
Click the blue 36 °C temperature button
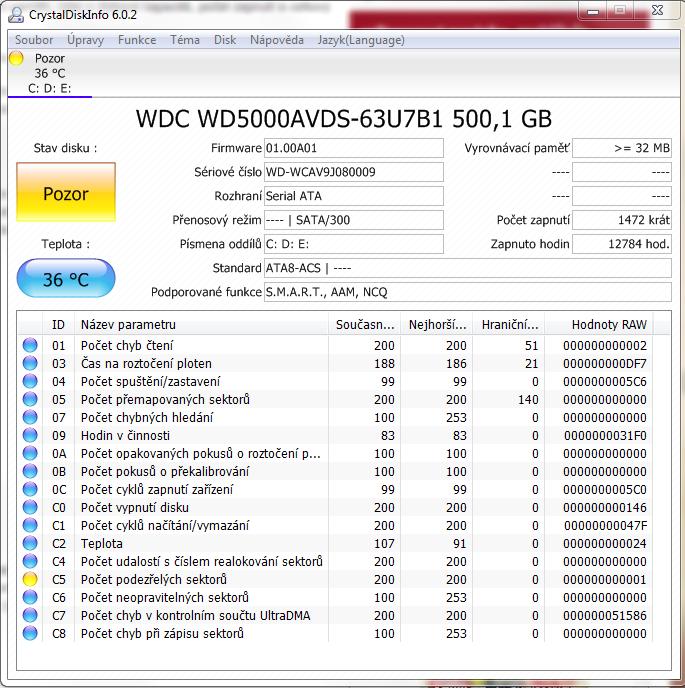tap(66, 278)
